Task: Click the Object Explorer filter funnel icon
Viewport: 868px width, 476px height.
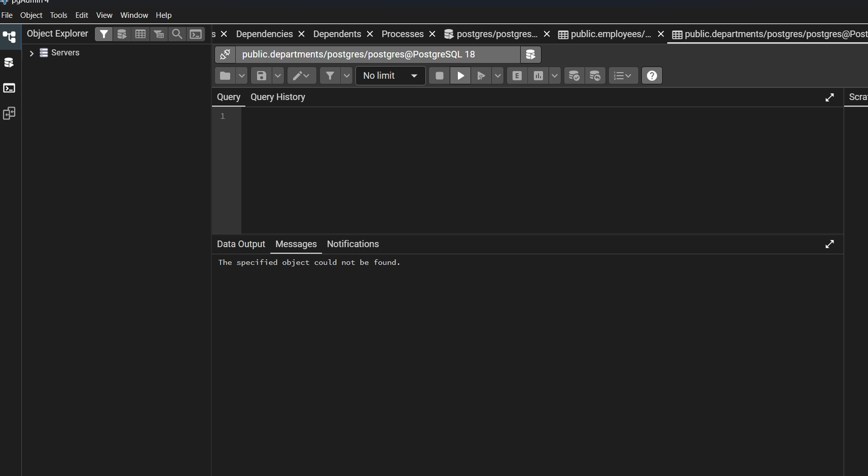Action: 104,34
